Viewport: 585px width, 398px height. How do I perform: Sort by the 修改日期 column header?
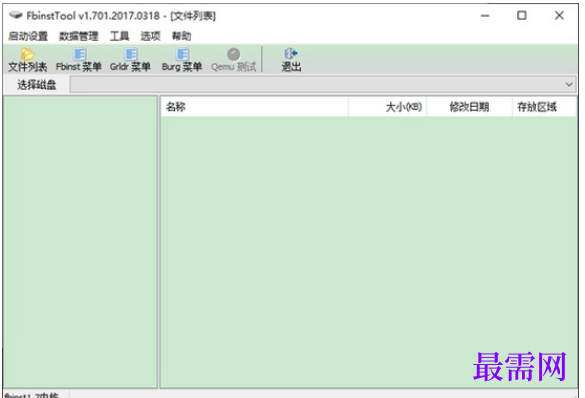pyautogui.click(x=469, y=107)
